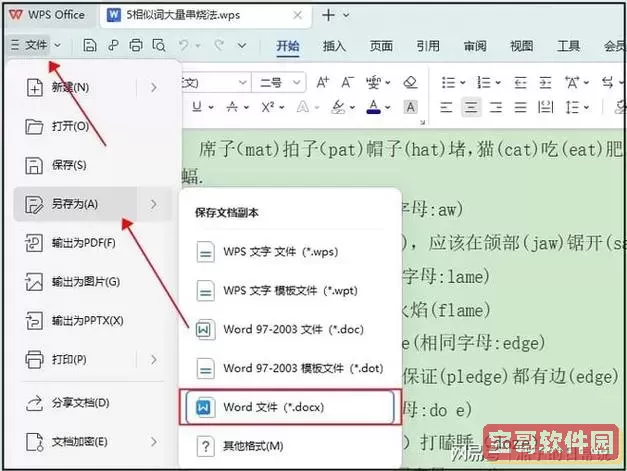The height and width of the screenshot is (471, 627).
Task: Select 分享文档(D) option
Action: [x=94, y=403]
